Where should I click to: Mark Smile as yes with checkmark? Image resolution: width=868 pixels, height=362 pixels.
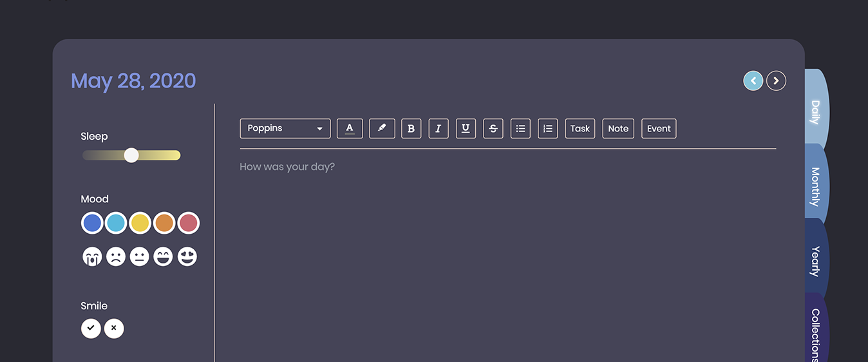pos(91,329)
